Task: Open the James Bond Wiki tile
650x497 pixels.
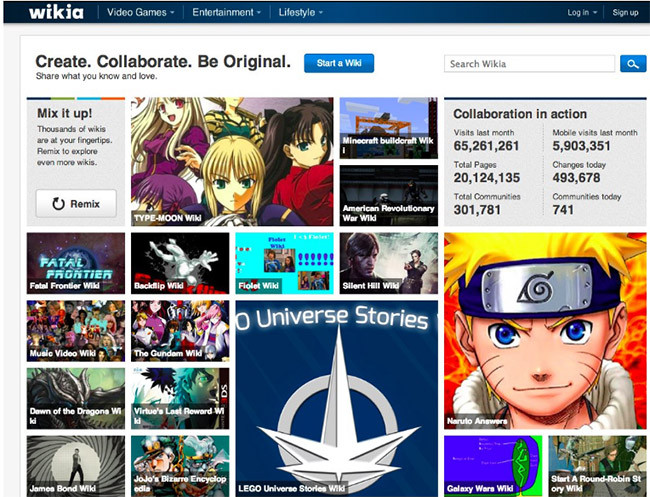Action: [76, 465]
